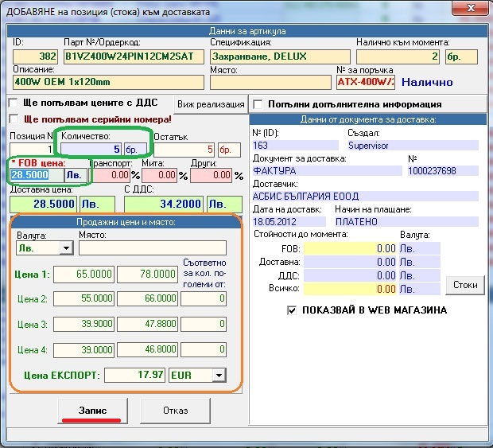Click the Доставна цена field 28.5000
493x448 pixels.
point(44,204)
